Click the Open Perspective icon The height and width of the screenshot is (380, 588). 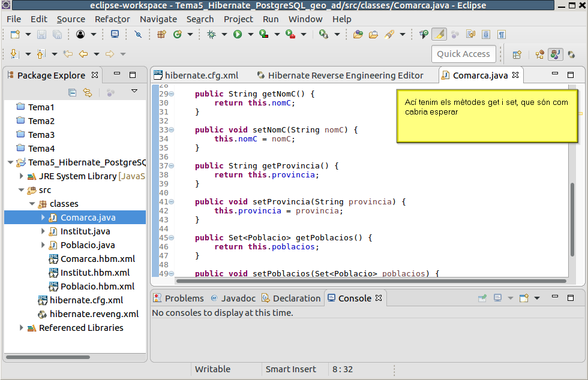point(517,54)
